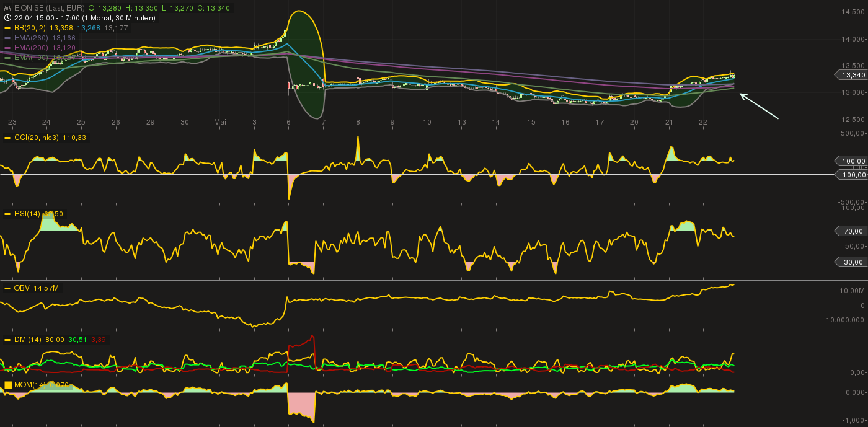Click the date axis label 7

[324, 123]
